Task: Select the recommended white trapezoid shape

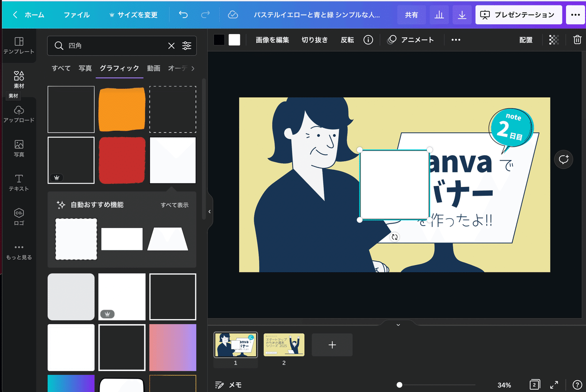Action: pos(168,239)
